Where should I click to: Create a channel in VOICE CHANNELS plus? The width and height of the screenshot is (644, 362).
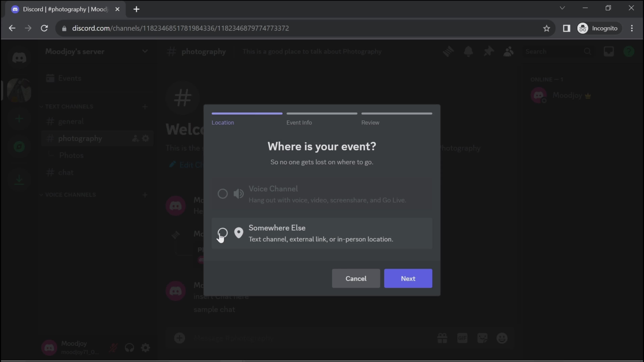[145, 195]
